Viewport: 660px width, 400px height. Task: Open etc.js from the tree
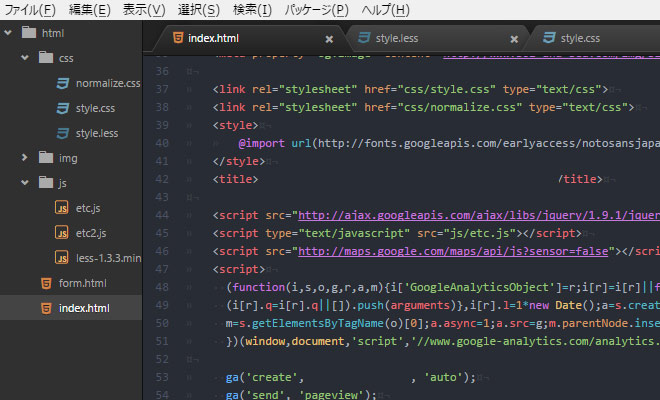88,208
